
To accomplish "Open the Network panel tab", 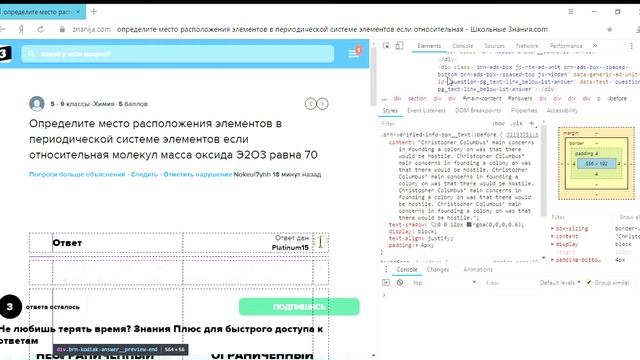I will click(x=527, y=46).
